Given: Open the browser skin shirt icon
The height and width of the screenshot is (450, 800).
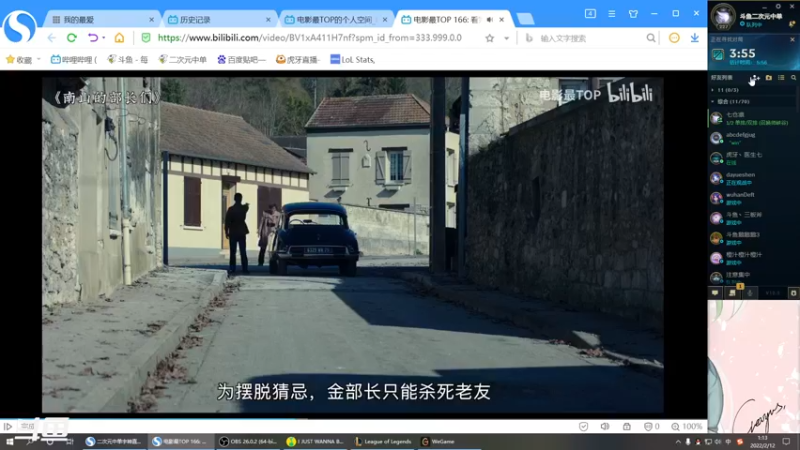Looking at the screenshot, I should (x=633, y=13).
